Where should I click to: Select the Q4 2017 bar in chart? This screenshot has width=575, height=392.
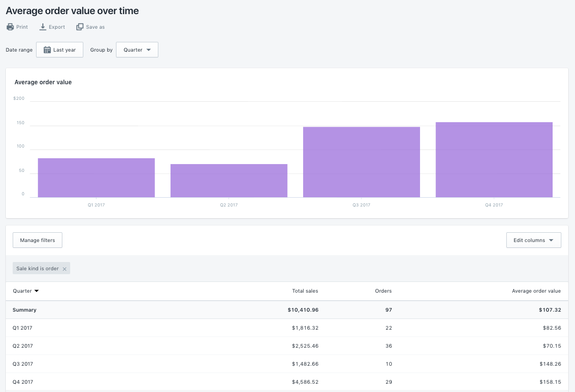pyautogui.click(x=494, y=160)
